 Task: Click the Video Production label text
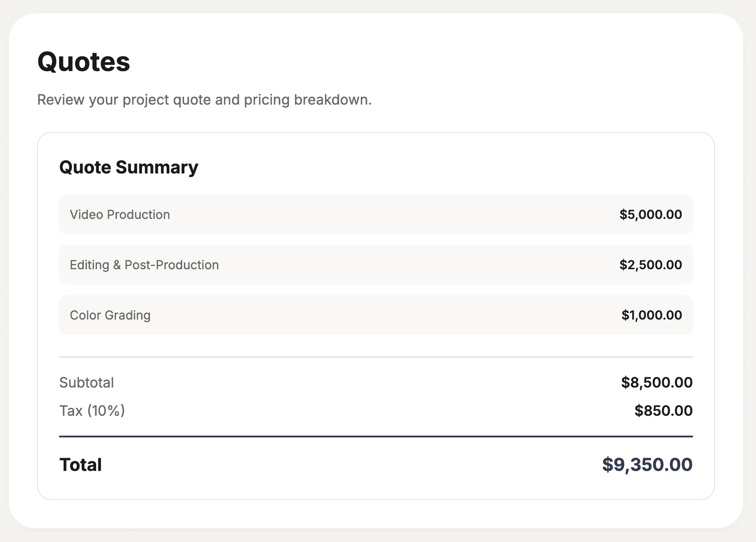click(x=120, y=215)
